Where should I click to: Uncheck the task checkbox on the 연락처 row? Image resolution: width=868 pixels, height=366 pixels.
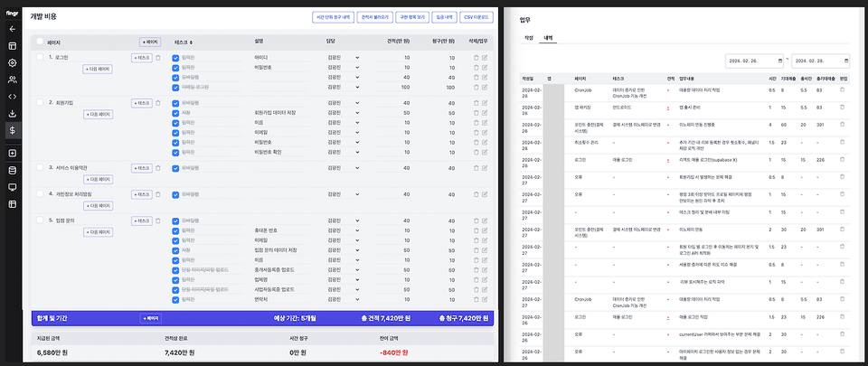[x=175, y=299]
